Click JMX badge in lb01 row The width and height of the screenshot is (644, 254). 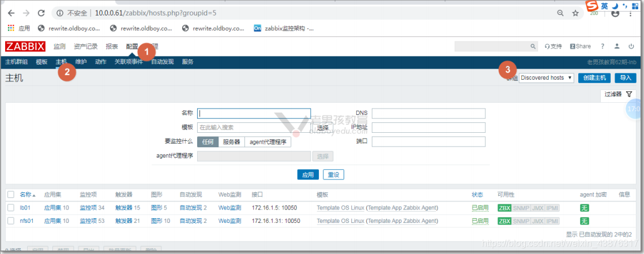click(537, 208)
